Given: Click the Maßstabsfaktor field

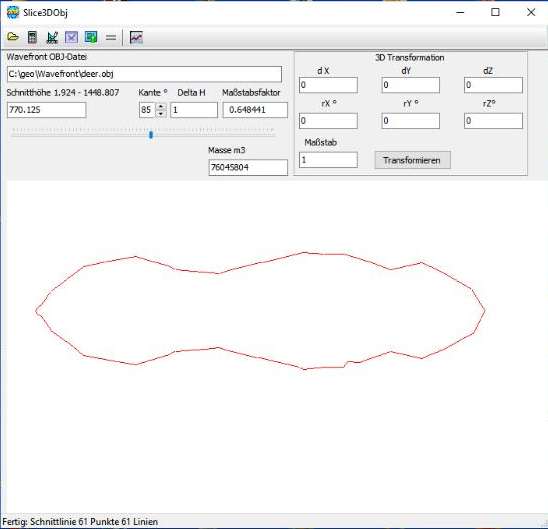Looking at the screenshot, I should (255, 110).
